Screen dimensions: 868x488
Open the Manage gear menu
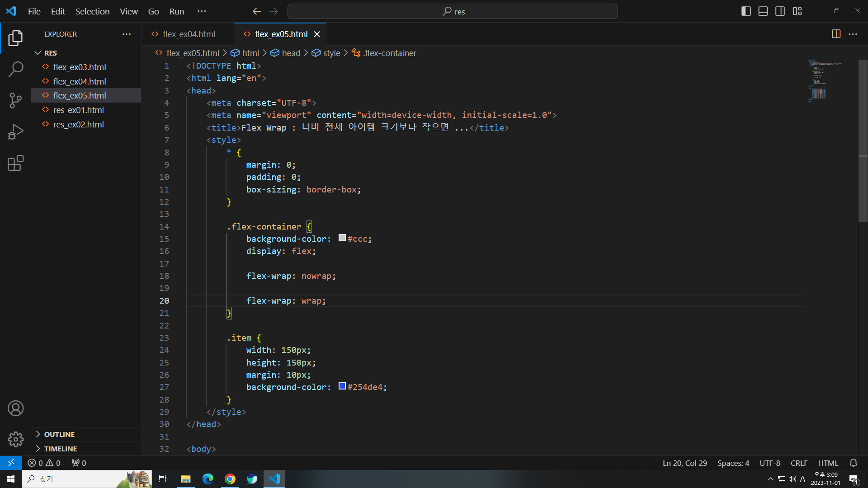pos(15,439)
